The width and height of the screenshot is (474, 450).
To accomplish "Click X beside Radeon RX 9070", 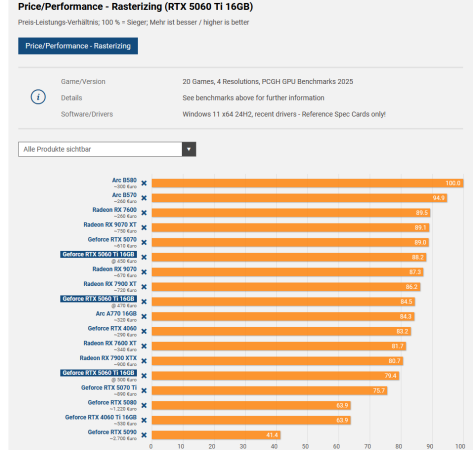I will [144, 272].
